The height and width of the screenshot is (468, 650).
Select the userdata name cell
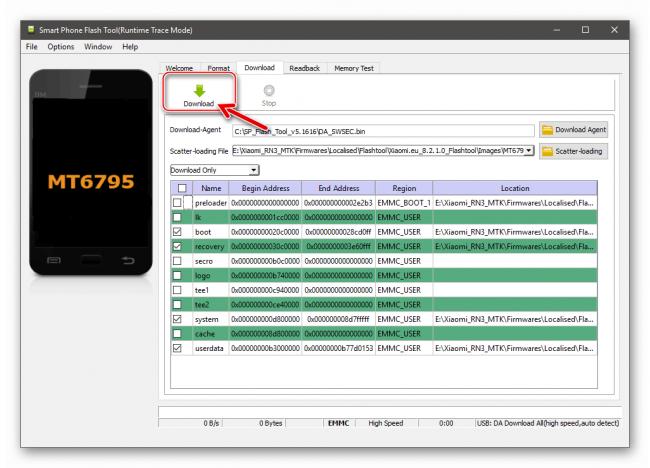(x=211, y=348)
